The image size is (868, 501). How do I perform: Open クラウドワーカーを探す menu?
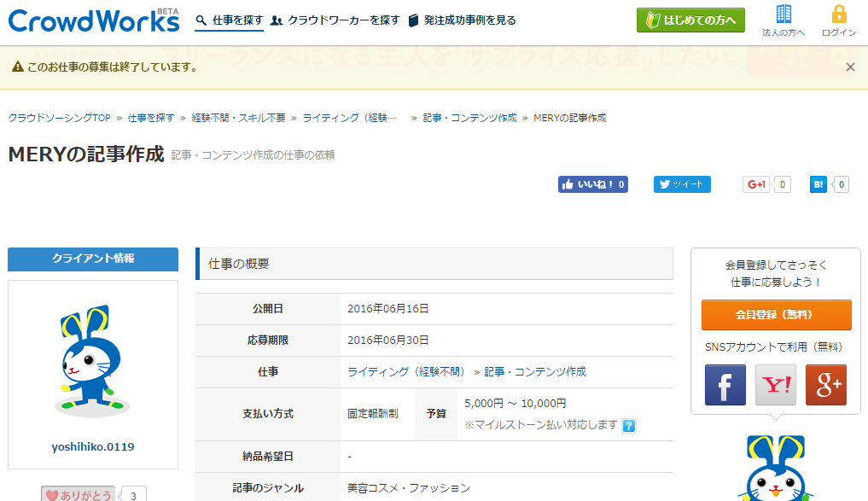coord(335,20)
